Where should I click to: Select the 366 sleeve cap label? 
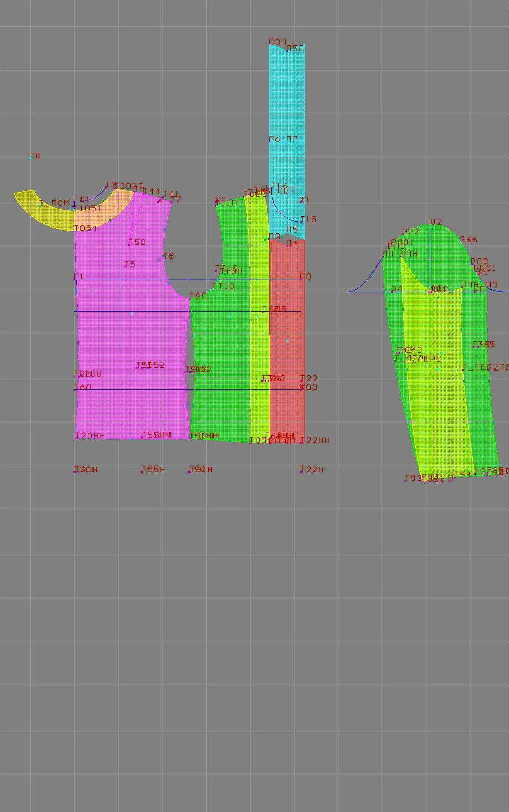(x=469, y=240)
